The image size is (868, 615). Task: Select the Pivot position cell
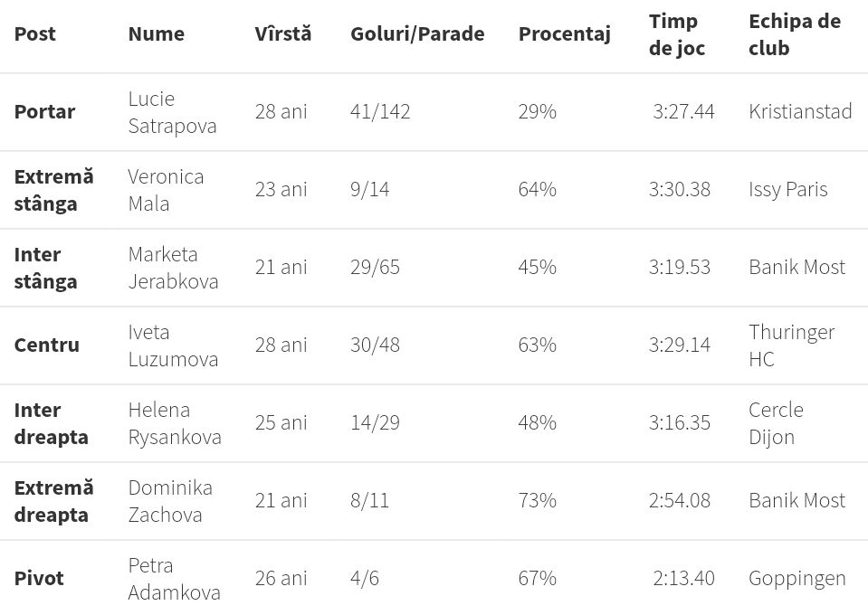coord(39,579)
